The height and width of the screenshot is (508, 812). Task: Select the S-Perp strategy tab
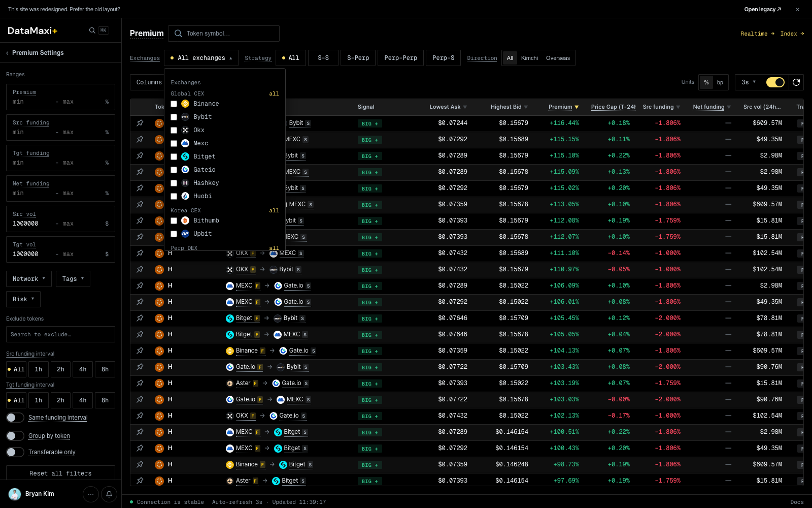coord(358,58)
